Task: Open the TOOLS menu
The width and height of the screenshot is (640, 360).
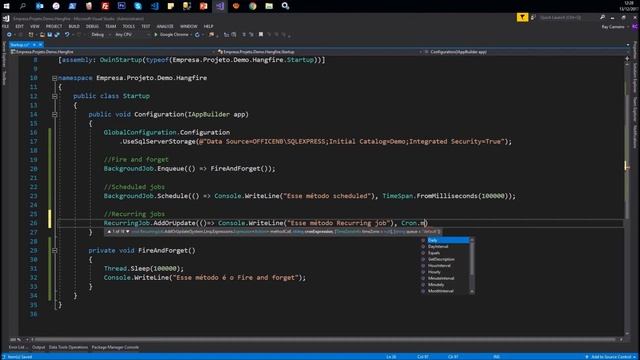Action: [129, 26]
